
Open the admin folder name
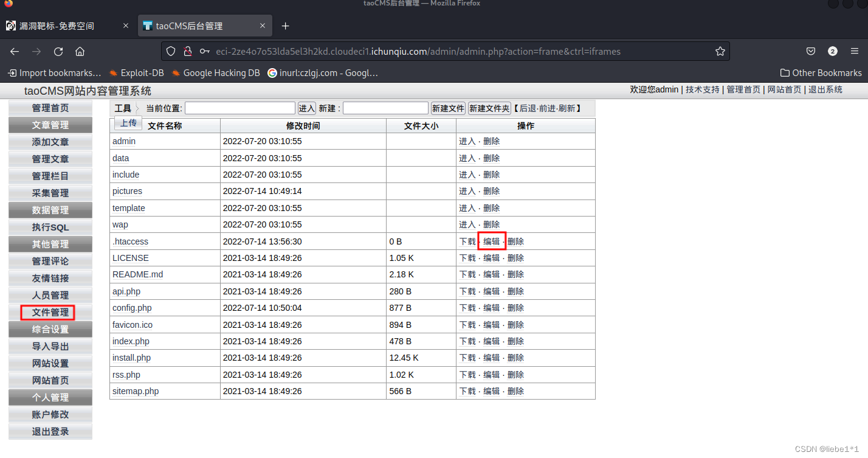(124, 141)
